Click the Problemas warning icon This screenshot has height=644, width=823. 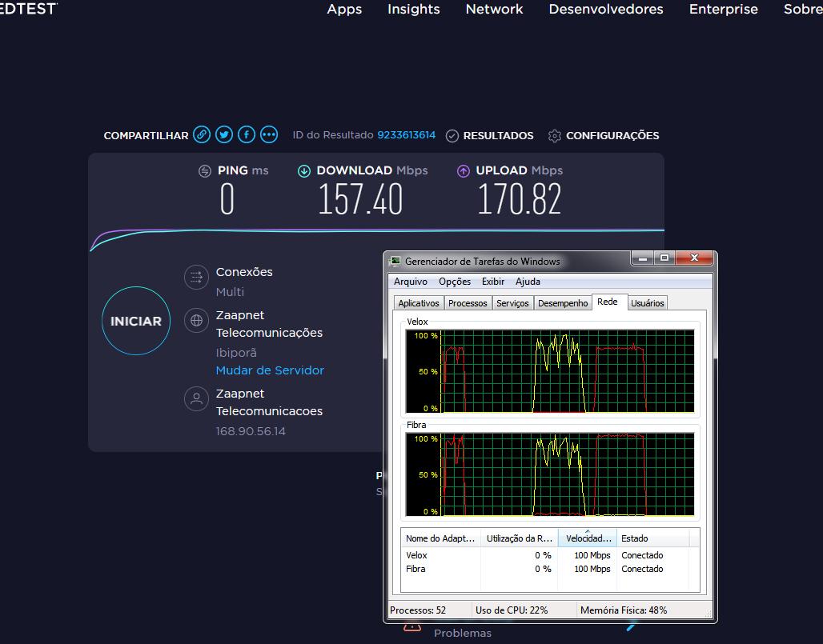coord(412,626)
